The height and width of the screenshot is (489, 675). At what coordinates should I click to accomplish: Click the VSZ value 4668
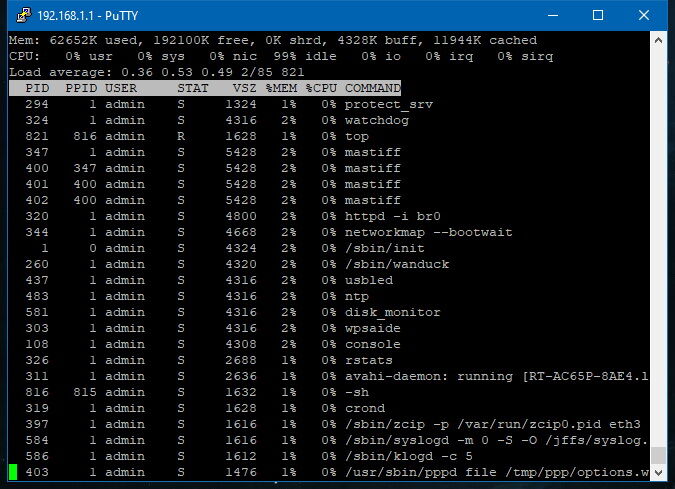pyautogui.click(x=241, y=232)
